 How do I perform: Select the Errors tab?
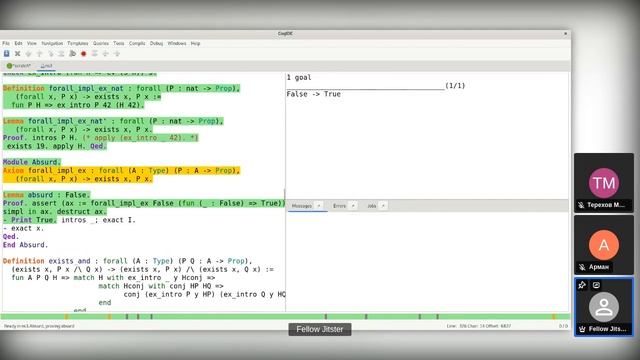pyautogui.click(x=339, y=206)
